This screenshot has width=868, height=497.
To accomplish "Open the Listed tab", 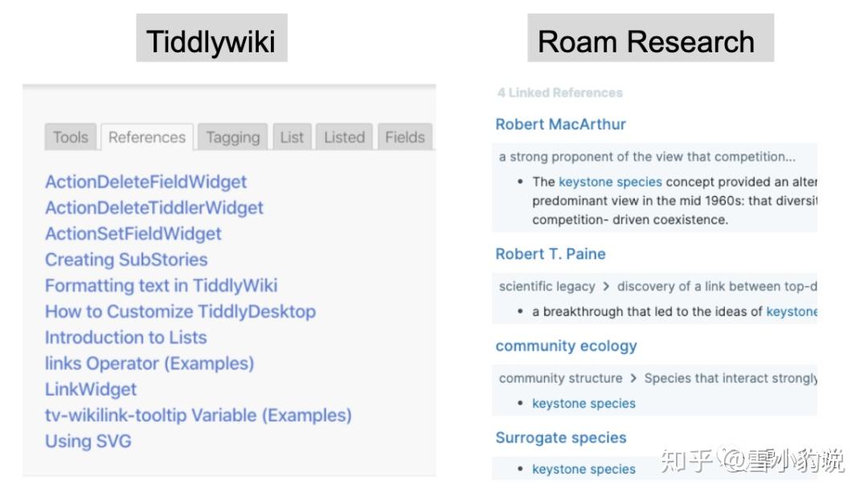I will pyautogui.click(x=344, y=138).
